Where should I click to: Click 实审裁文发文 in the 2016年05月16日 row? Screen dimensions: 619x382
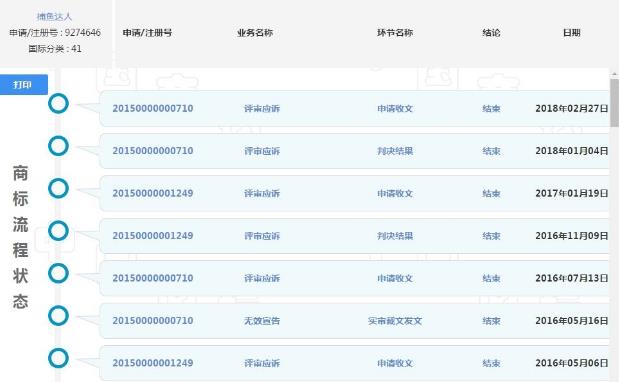pyautogui.click(x=395, y=321)
